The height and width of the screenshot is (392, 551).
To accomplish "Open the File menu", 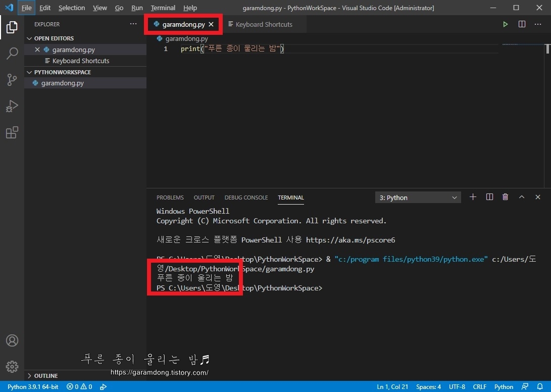I will tap(26, 8).
